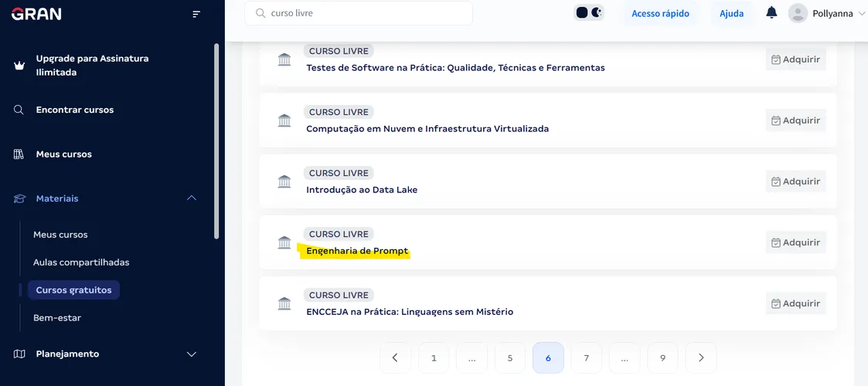Image resolution: width=868 pixels, height=386 pixels.
Task: Click the magnifier icon beside Encontrar cursos
Action: pyautogui.click(x=19, y=110)
